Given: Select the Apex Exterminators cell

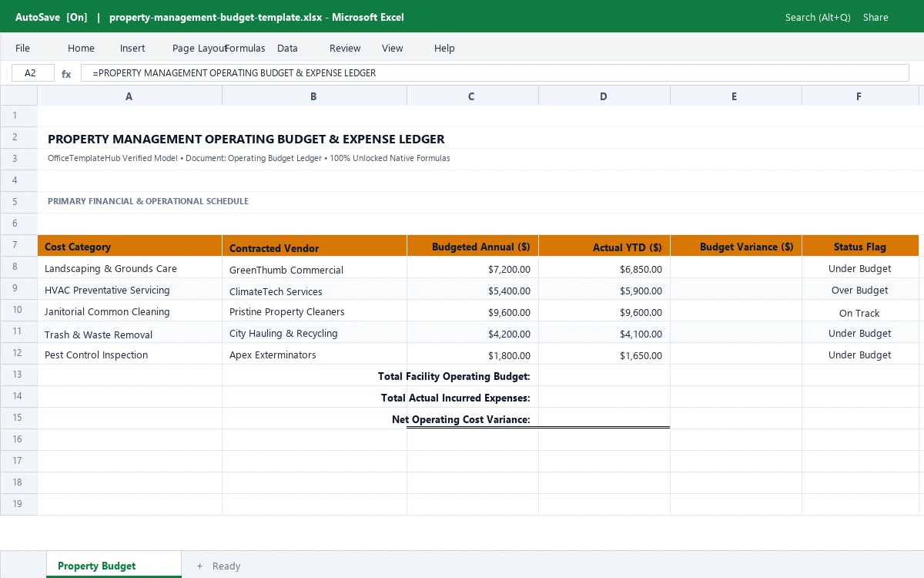Looking at the screenshot, I should (314, 354).
